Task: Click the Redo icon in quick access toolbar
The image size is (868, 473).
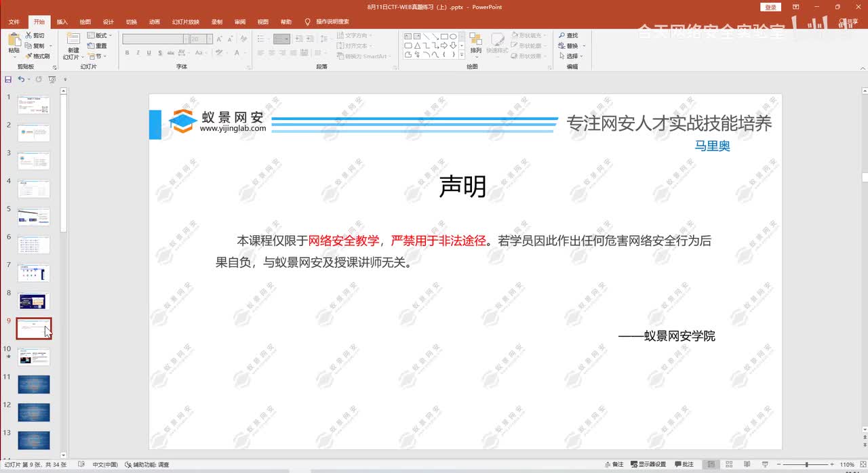Action: click(39, 79)
